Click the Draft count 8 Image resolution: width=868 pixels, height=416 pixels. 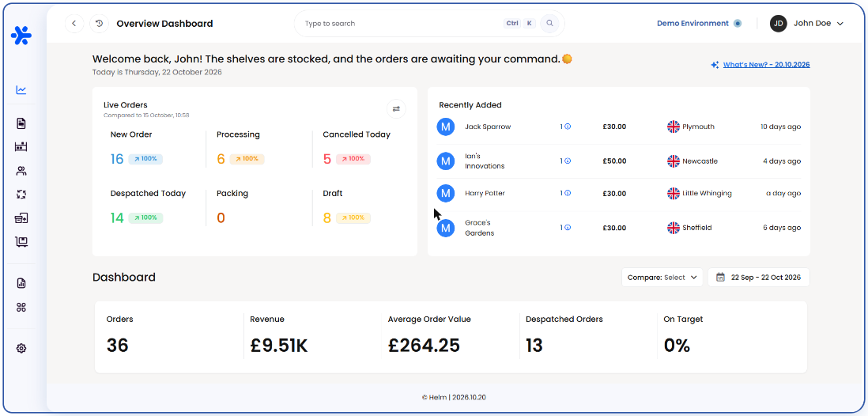327,218
